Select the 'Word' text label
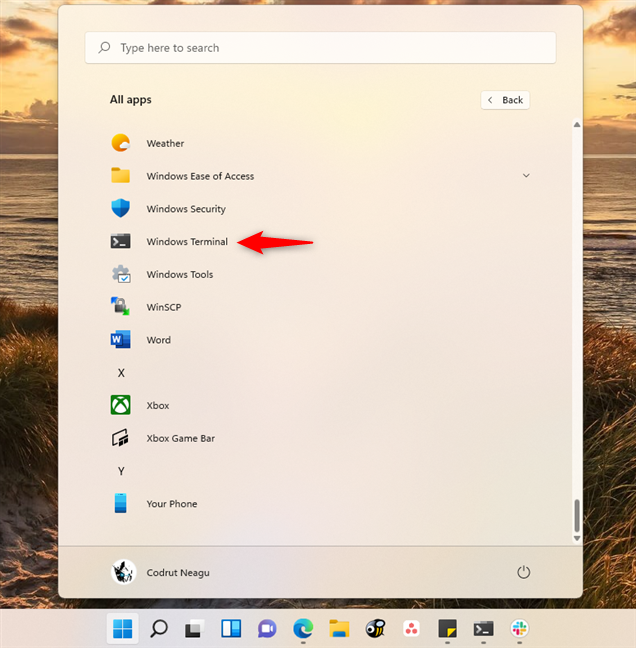The height and width of the screenshot is (648, 636). pyautogui.click(x=158, y=340)
